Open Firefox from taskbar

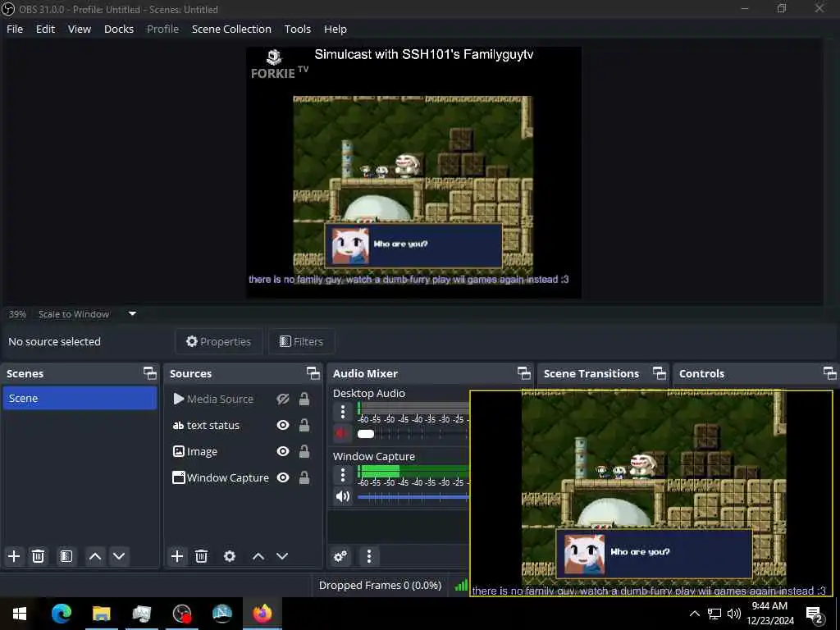pyautogui.click(x=262, y=614)
